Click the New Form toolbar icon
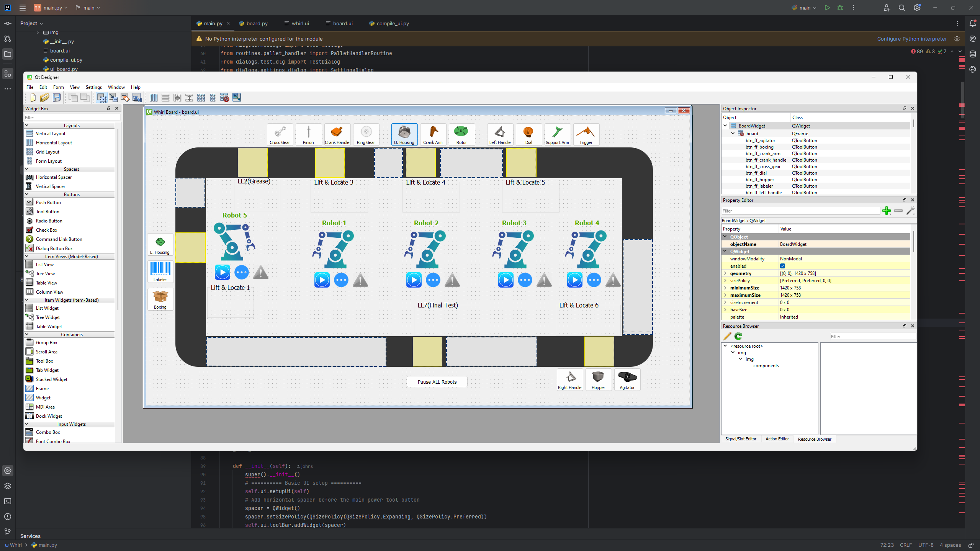The width and height of the screenshot is (980, 551). tap(33, 98)
